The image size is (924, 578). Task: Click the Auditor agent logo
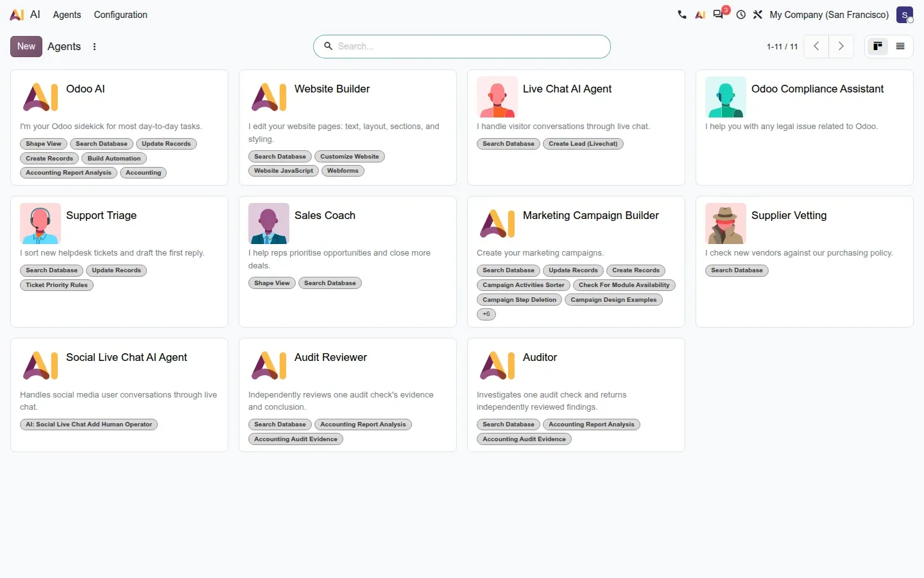pyautogui.click(x=497, y=365)
